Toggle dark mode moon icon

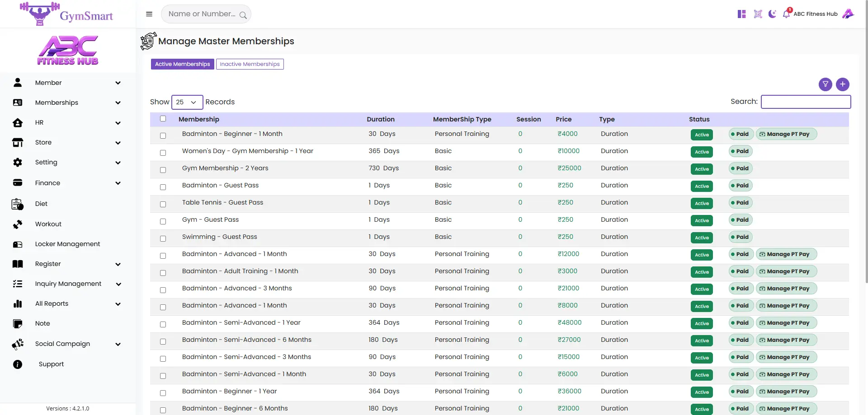(773, 14)
